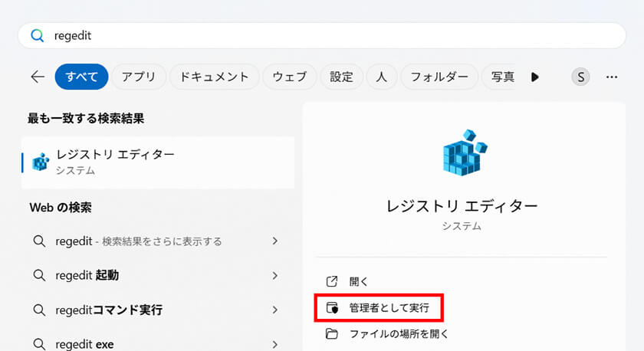
Task: Click magnifier icon beside regedit 起動
Action: pos(39,275)
